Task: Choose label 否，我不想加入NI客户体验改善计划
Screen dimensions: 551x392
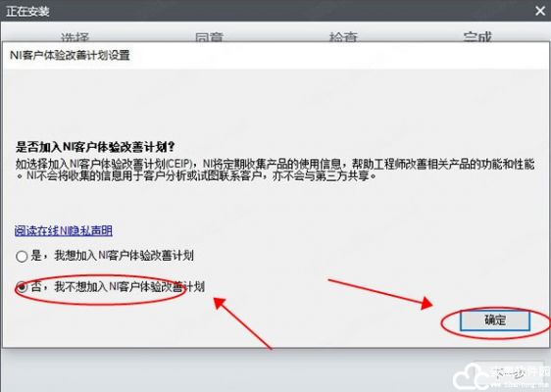Action: click(118, 286)
